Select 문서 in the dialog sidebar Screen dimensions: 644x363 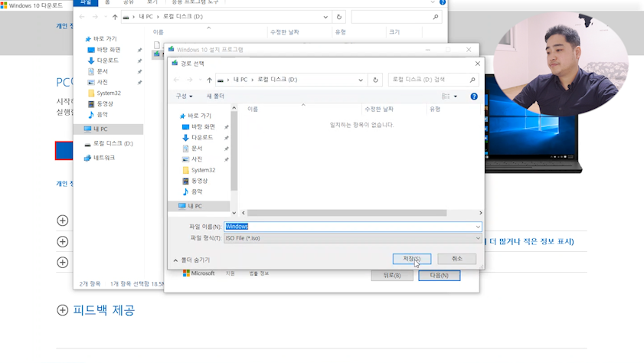(x=197, y=149)
